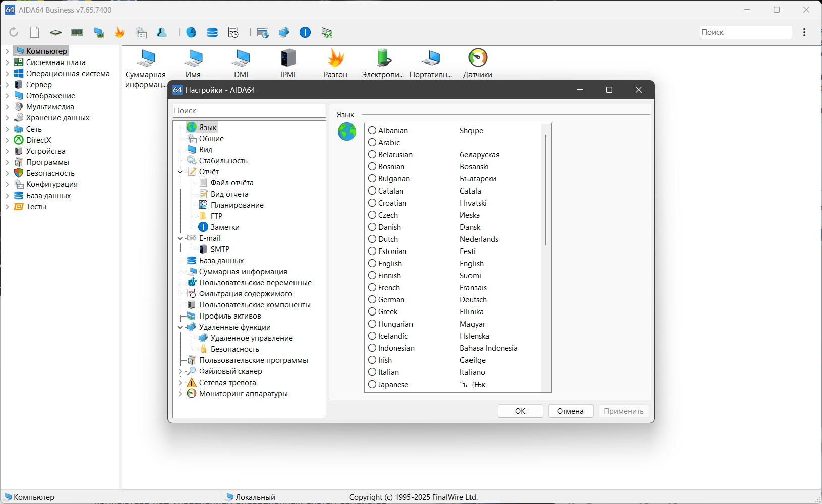Click the settings Поиск search field

click(x=249, y=111)
